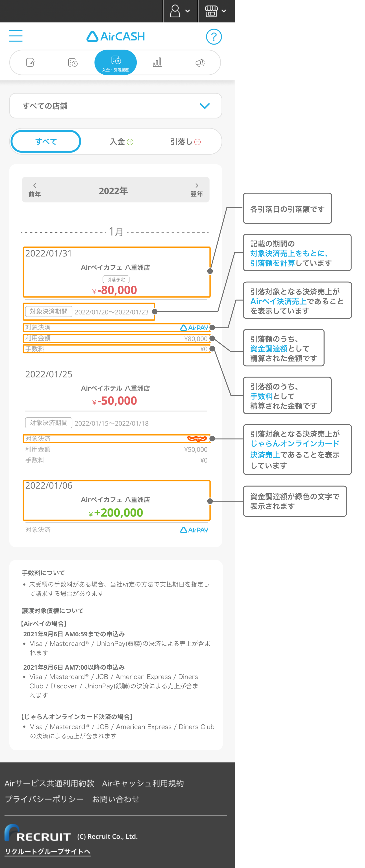Click the +200,000 green amount
The width and height of the screenshot is (365, 868).
pos(116,512)
